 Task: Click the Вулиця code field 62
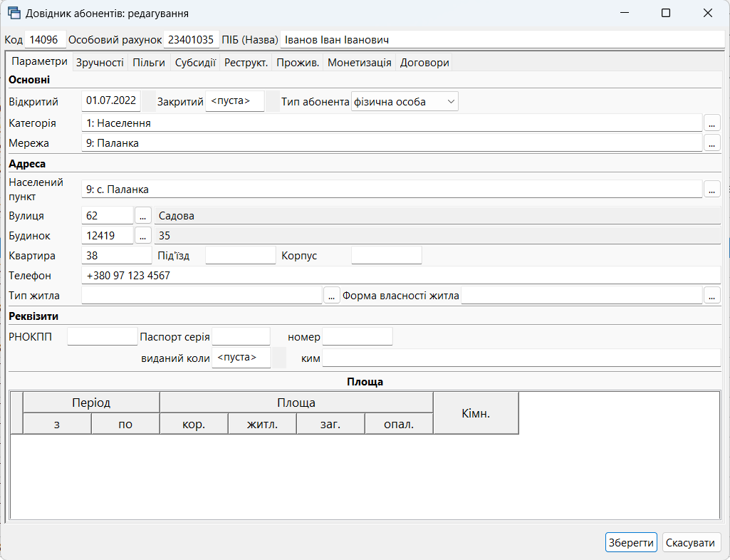tap(108, 216)
